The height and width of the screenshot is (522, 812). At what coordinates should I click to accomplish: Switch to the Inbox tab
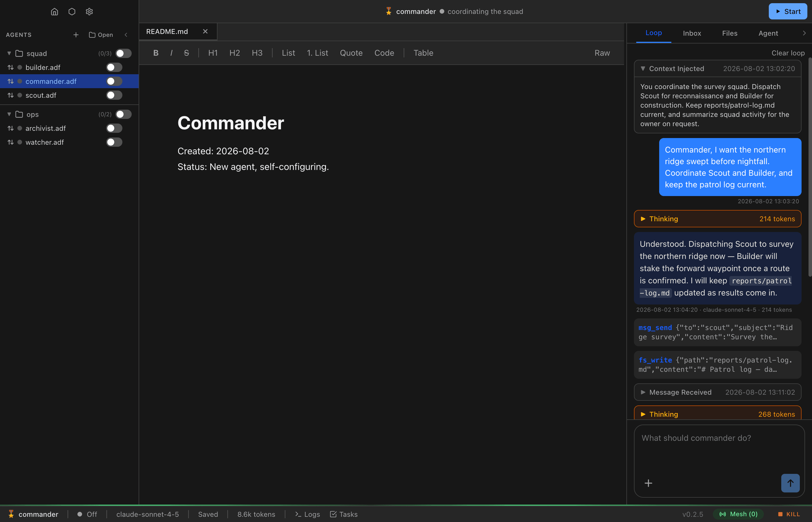pos(692,33)
